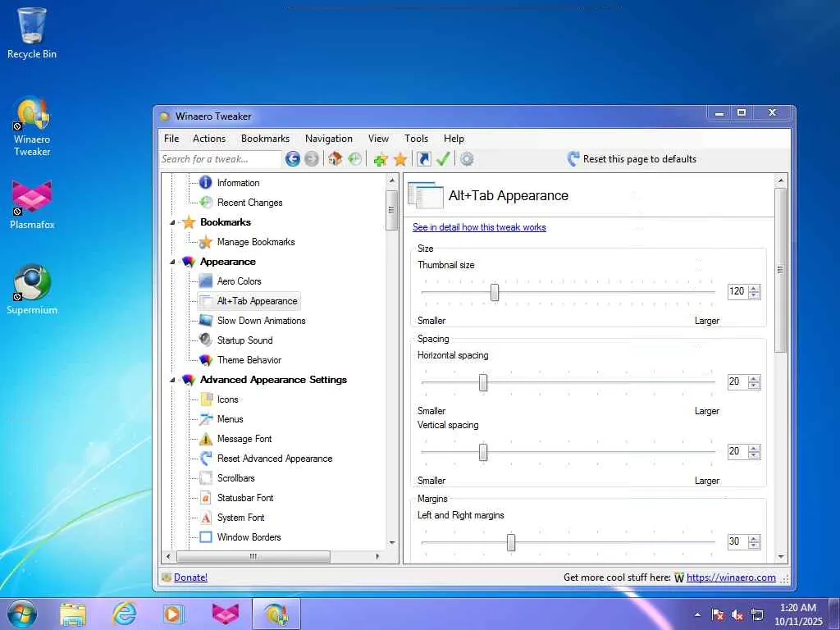840x630 pixels.
Task: Open the Windows Start button
Action: click(22, 614)
